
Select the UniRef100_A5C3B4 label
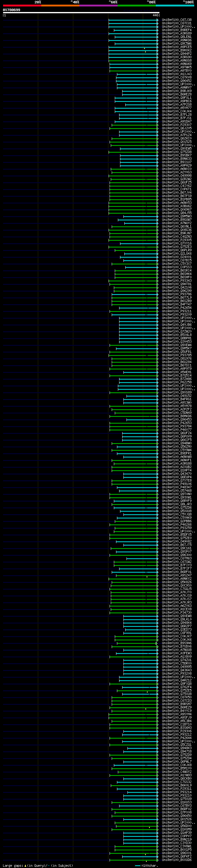pos(177,721)
